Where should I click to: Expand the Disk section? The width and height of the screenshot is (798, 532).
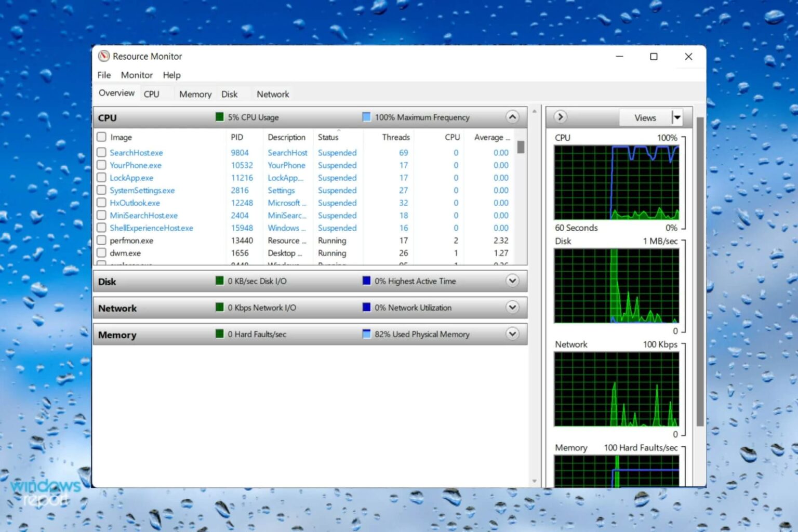point(512,281)
